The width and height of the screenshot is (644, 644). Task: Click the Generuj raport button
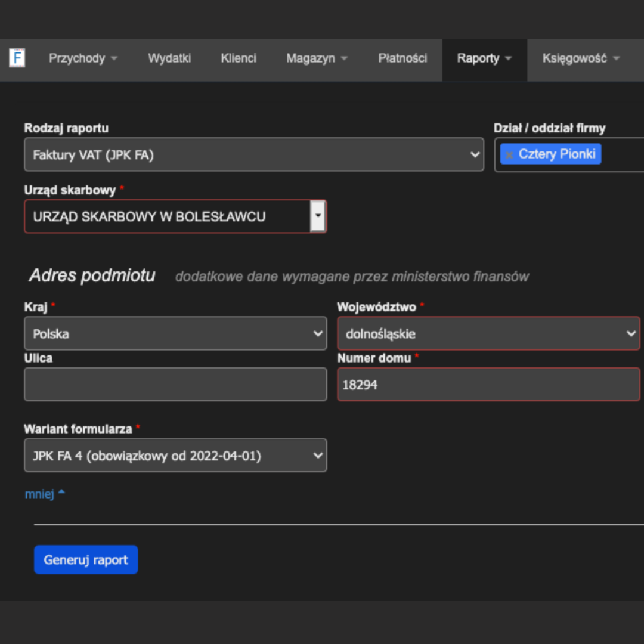coord(86,559)
